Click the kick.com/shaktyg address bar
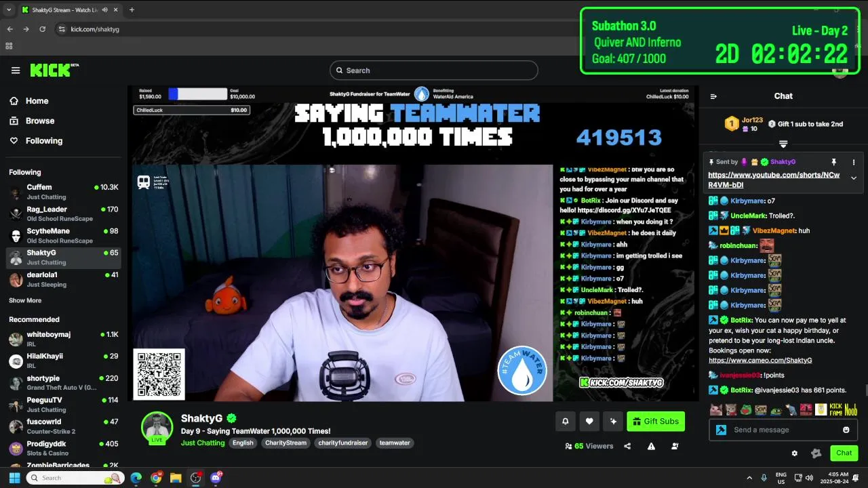The image size is (868, 488). (95, 29)
